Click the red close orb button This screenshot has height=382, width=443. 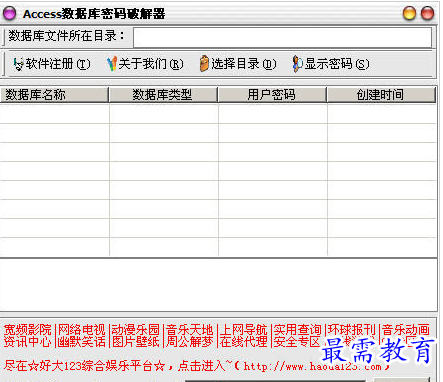(x=427, y=14)
